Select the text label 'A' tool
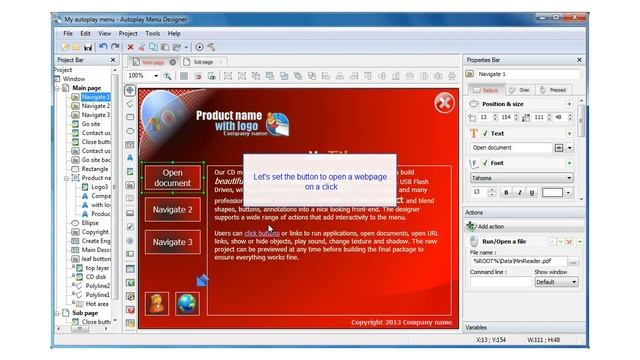The width and height of the screenshot is (640, 360). click(130, 158)
